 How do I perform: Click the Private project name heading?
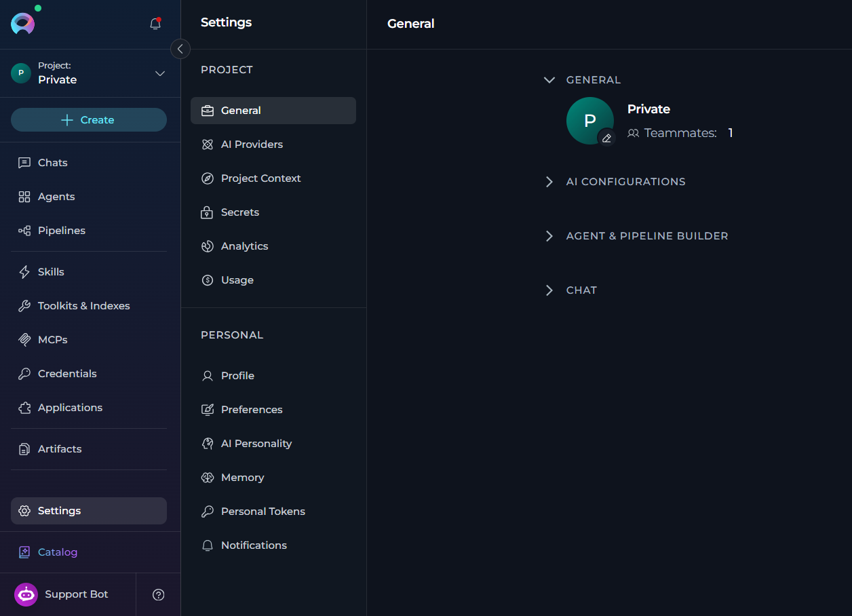[x=648, y=109]
